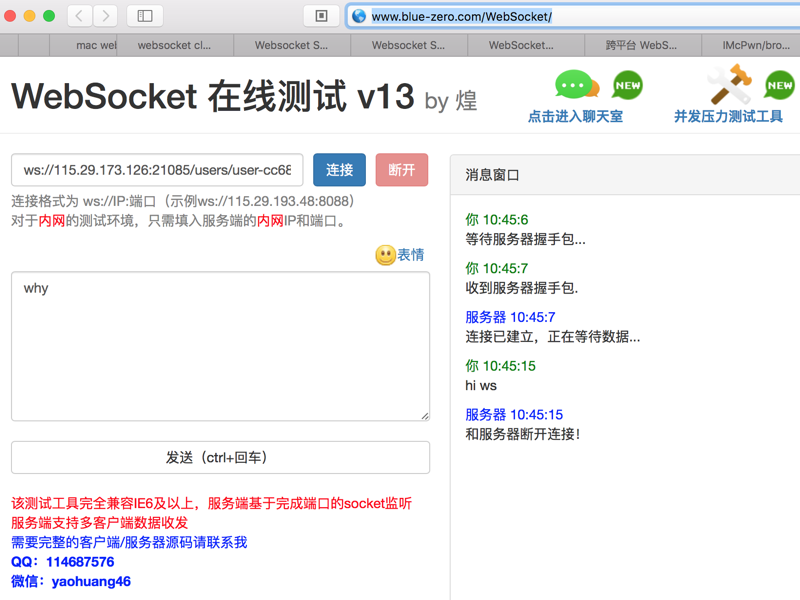Click the yellow minimize window button

[30, 16]
